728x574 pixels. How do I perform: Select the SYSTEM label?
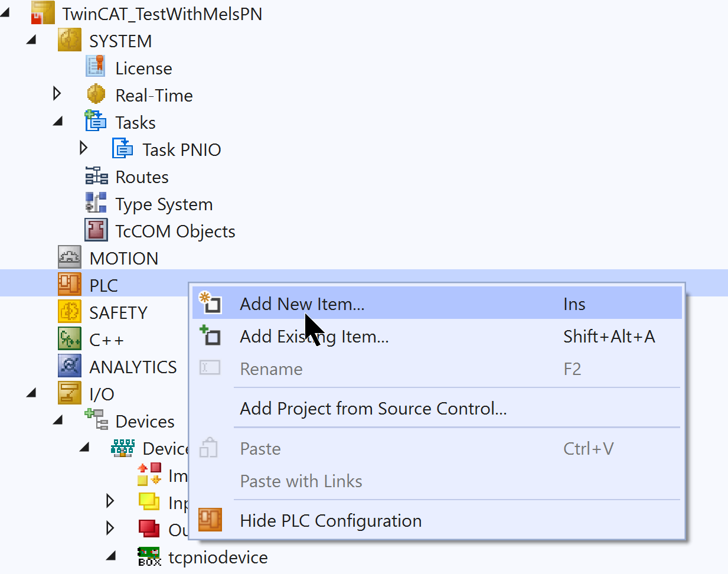[120, 41]
